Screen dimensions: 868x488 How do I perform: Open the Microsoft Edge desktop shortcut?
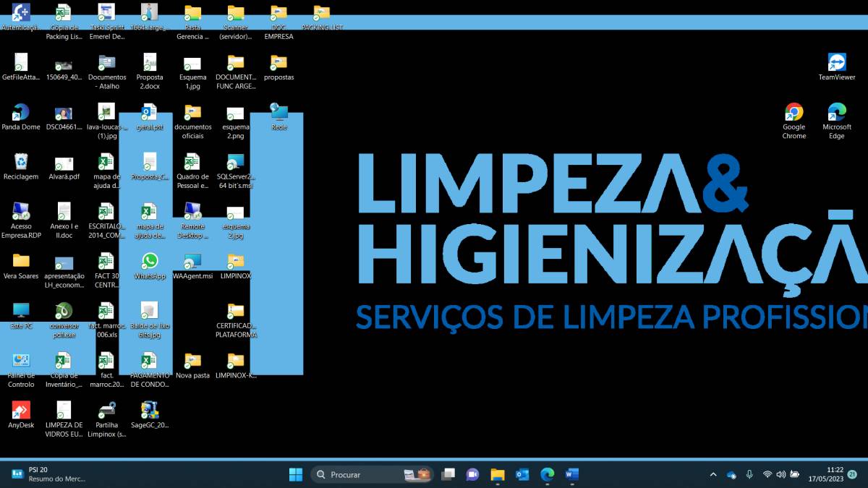(x=837, y=121)
